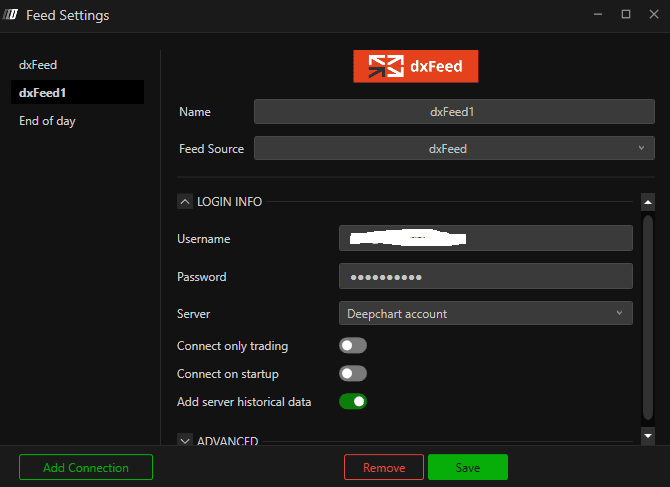Enable Connect on startup switch

pyautogui.click(x=353, y=374)
